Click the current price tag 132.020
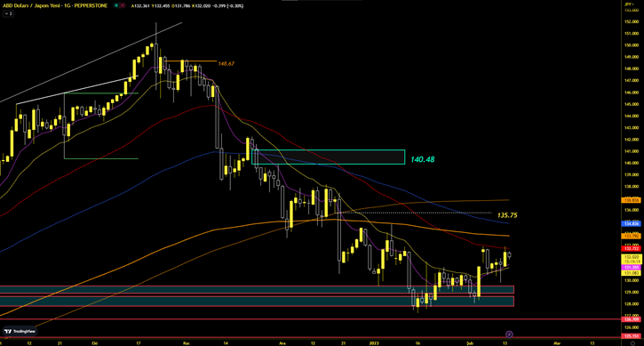The width and height of the screenshot is (644, 346). click(632, 257)
